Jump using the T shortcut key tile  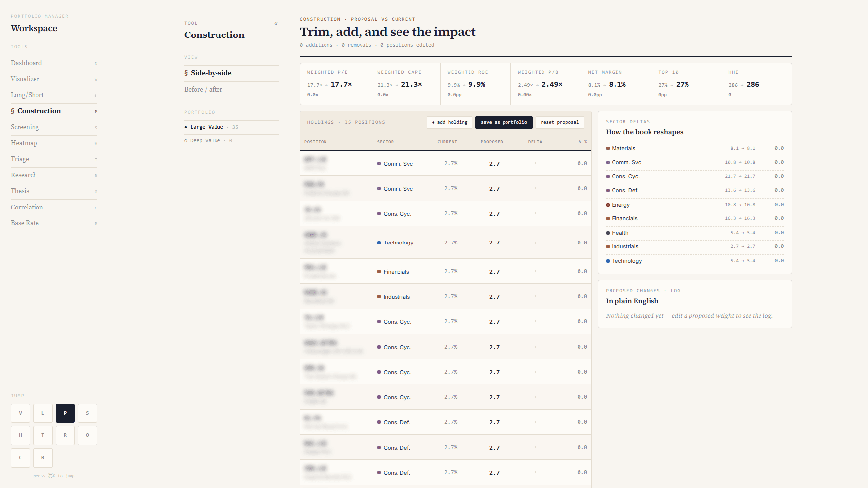tap(43, 435)
